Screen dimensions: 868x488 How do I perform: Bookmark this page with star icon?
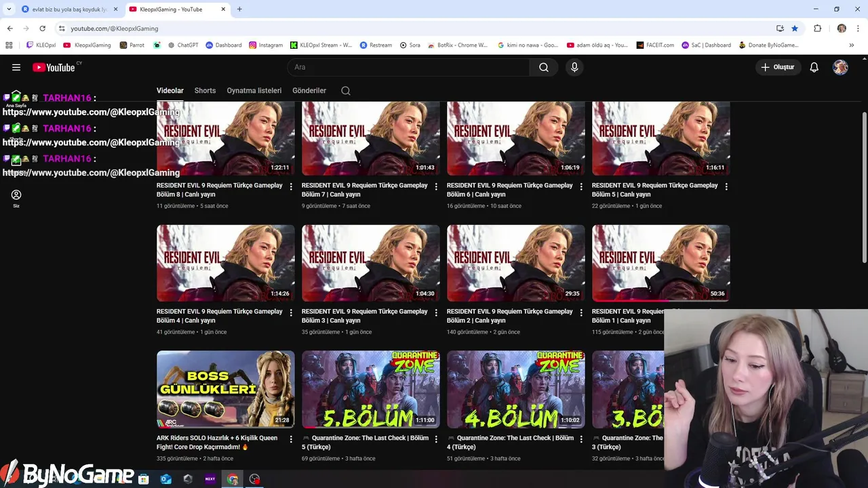coord(795,28)
